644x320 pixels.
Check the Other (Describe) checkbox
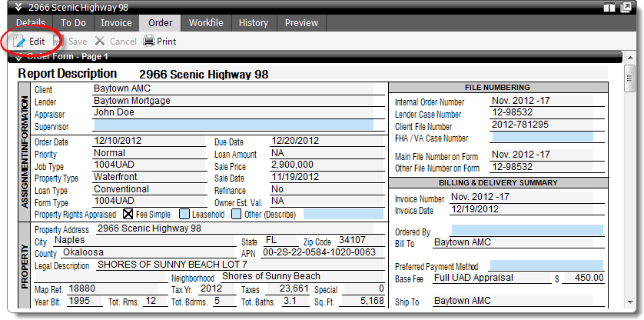[237, 214]
